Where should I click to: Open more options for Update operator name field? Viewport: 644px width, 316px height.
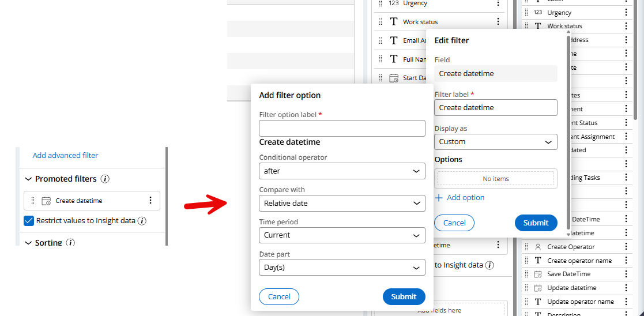point(626,302)
